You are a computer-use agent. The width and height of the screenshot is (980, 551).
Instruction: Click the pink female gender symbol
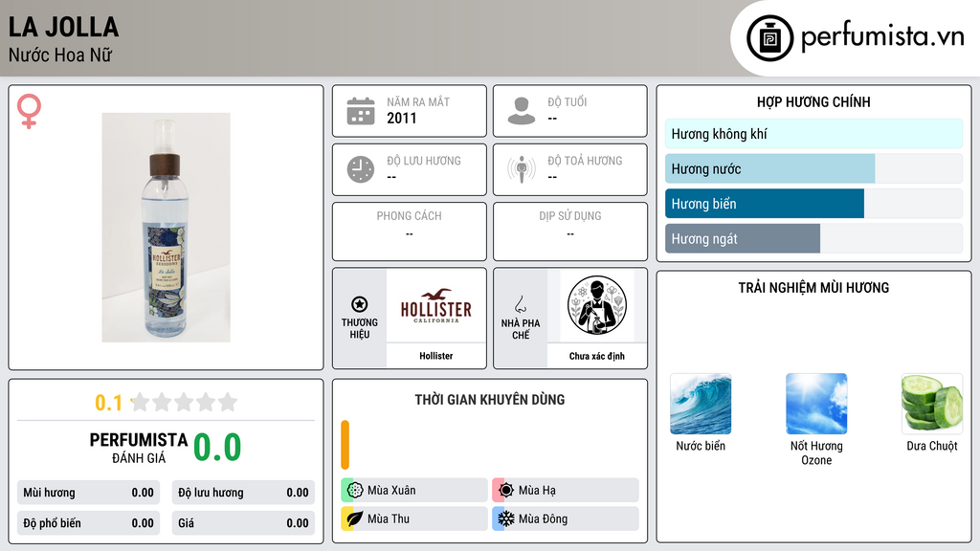[29, 111]
